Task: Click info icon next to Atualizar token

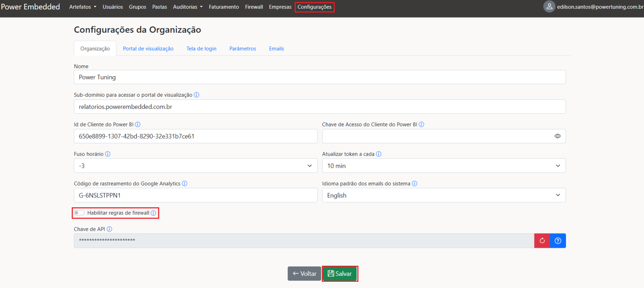Action: 379,154
